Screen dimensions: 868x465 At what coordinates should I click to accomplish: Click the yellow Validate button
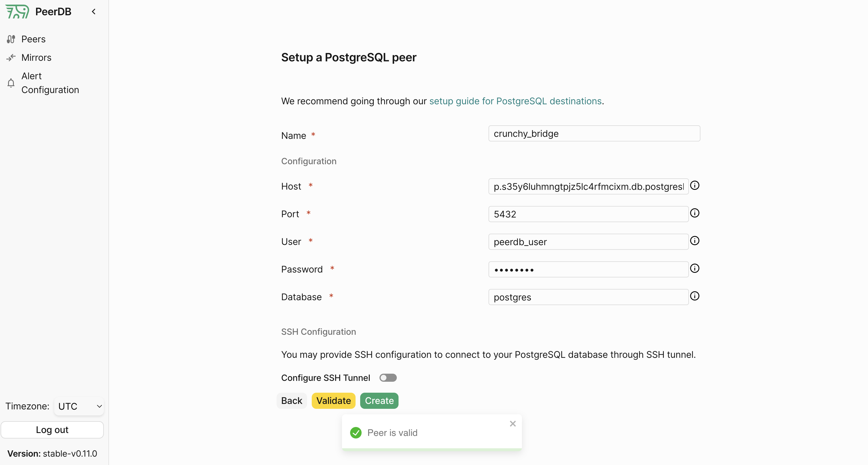333,401
